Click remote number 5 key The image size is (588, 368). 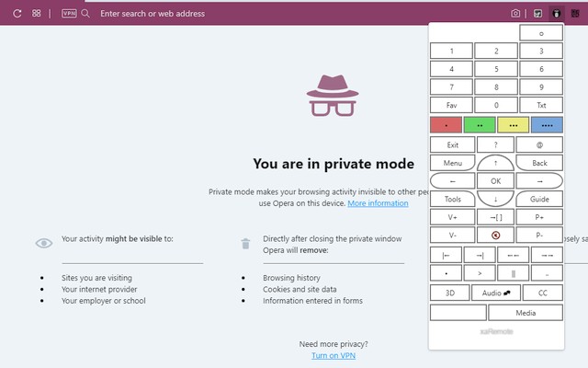(x=496, y=69)
